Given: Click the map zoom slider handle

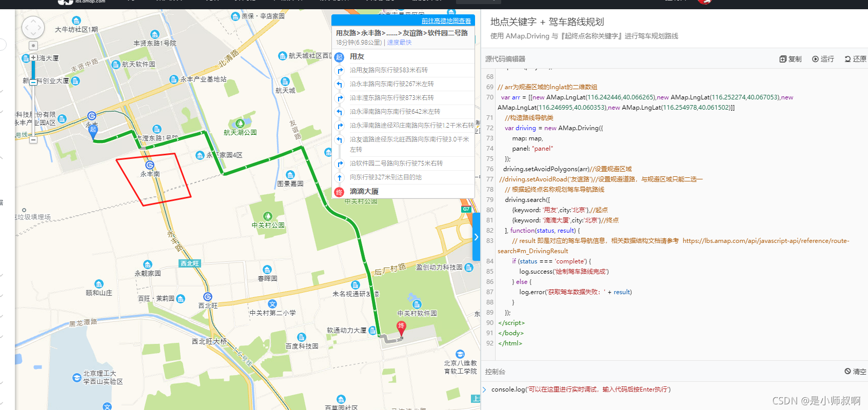Looking at the screenshot, I should (33, 82).
